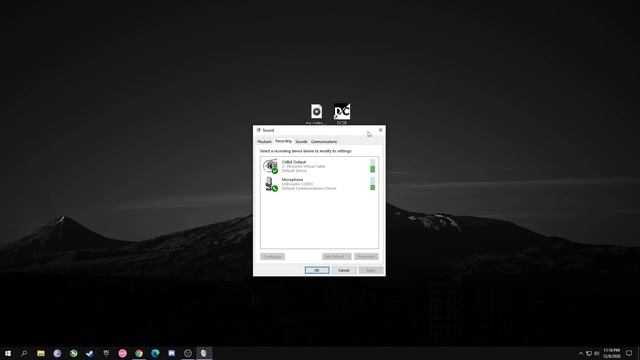Open the gray square taskbar app
640x360 pixels.
point(106,353)
